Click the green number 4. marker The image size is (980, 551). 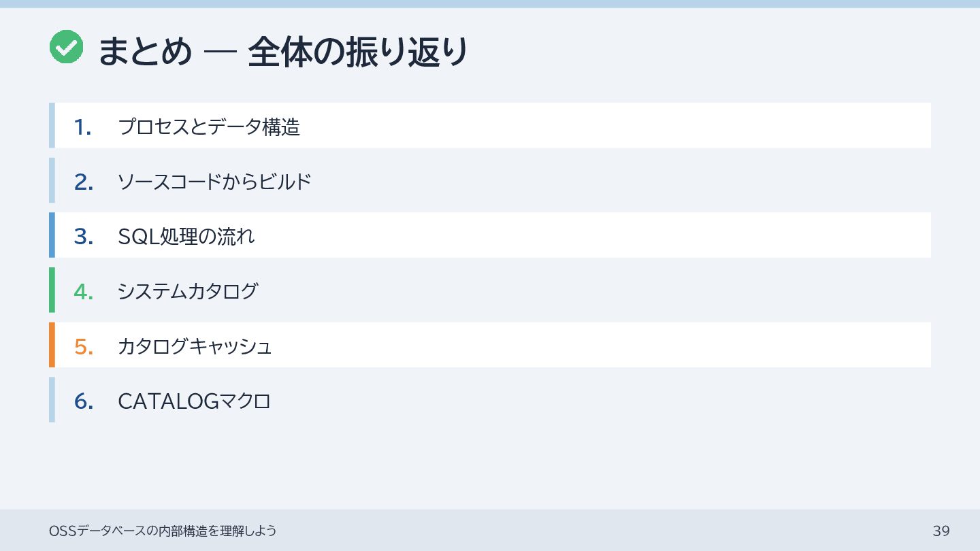(84, 291)
